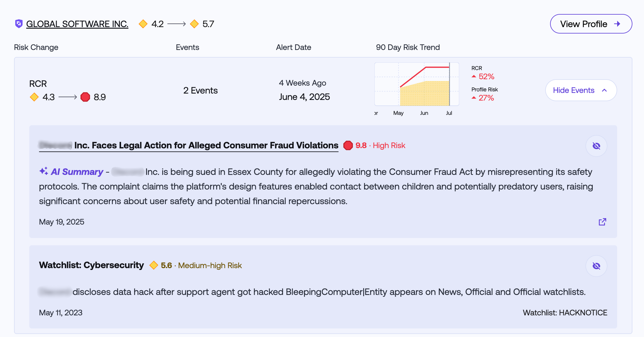Screen dimensions: 644x337
Task: Click the red 9.8 High Risk octagon icon
Action: pyautogui.click(x=348, y=146)
